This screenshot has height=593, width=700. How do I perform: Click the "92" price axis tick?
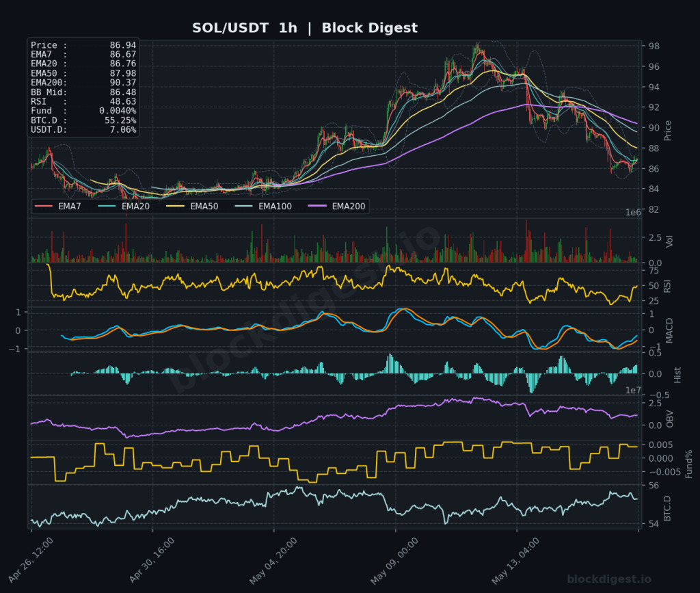tap(654, 107)
